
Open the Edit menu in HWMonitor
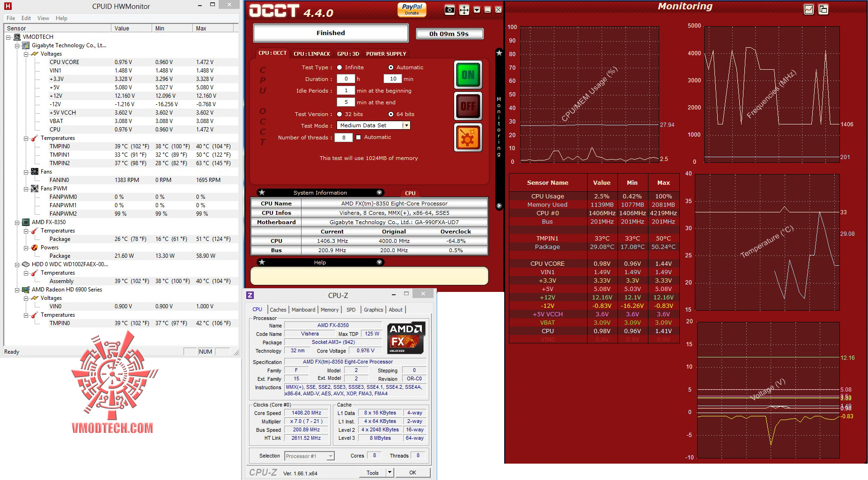[x=26, y=18]
